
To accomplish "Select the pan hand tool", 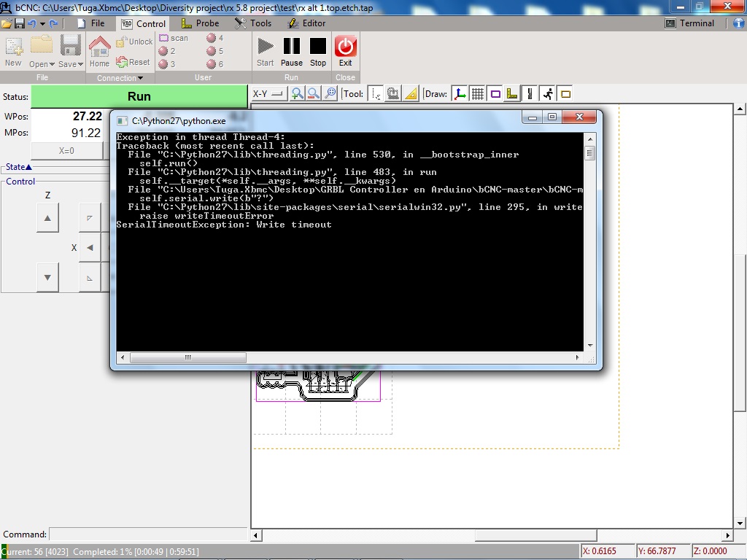I will click(x=393, y=94).
